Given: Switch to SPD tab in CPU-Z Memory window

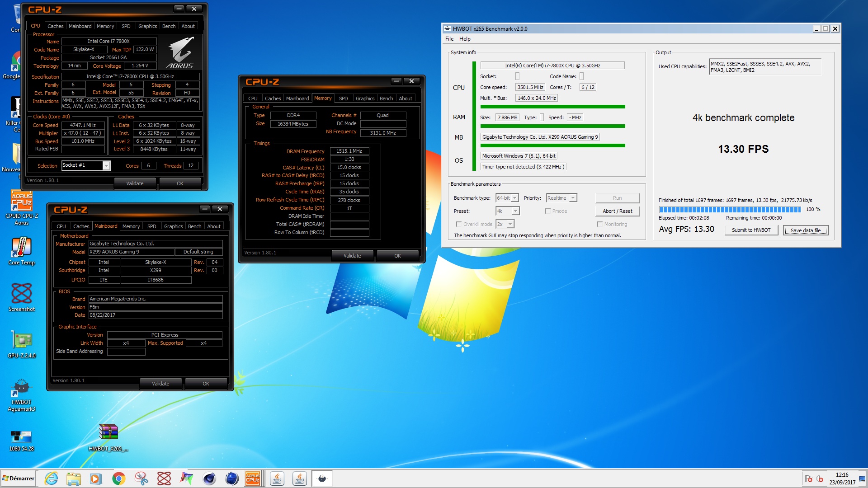Looking at the screenshot, I should pyautogui.click(x=344, y=99).
